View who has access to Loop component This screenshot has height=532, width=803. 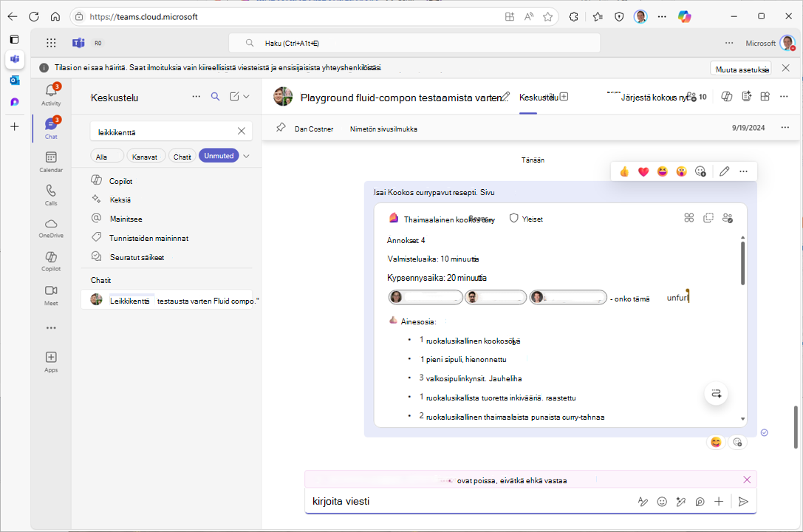[x=727, y=218]
